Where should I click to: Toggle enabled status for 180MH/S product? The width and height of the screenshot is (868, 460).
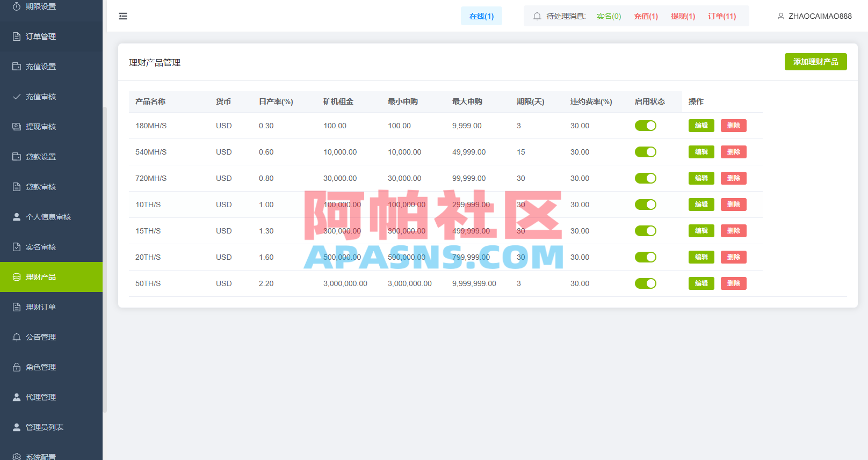point(646,126)
